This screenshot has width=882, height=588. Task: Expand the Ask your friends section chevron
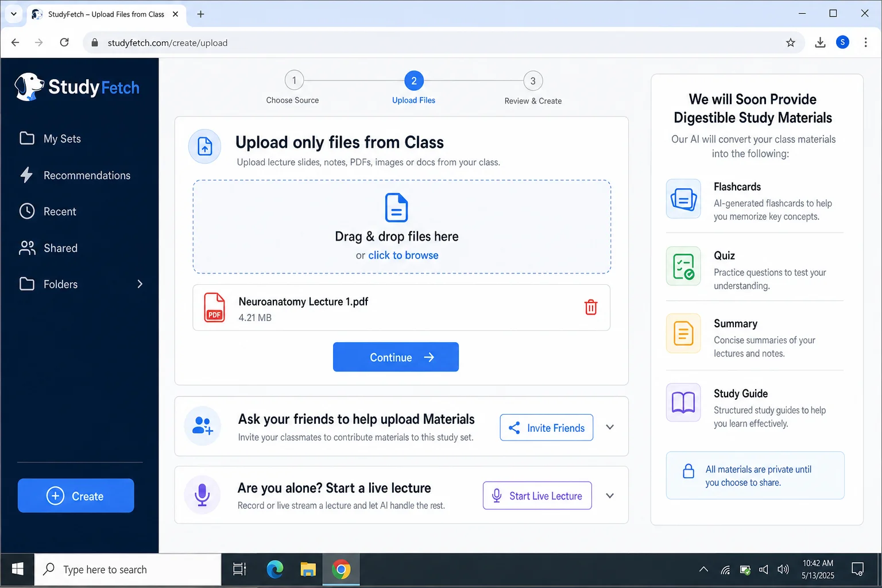point(610,427)
